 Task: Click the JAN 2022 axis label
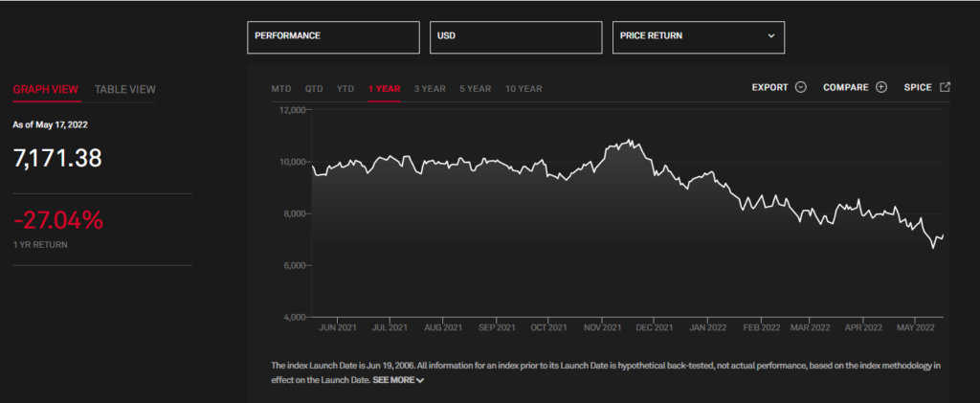707,327
